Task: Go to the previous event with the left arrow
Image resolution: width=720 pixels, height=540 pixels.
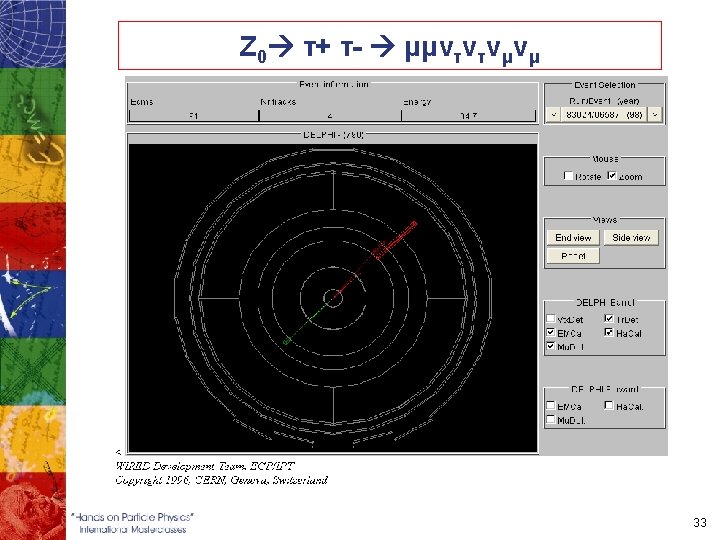Action: click(x=553, y=114)
